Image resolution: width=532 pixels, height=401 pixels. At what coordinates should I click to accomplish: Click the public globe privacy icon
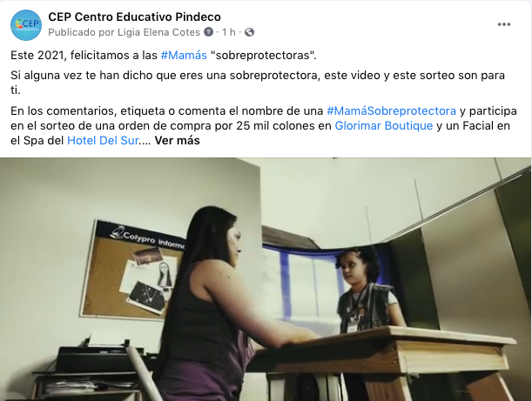coord(249,32)
